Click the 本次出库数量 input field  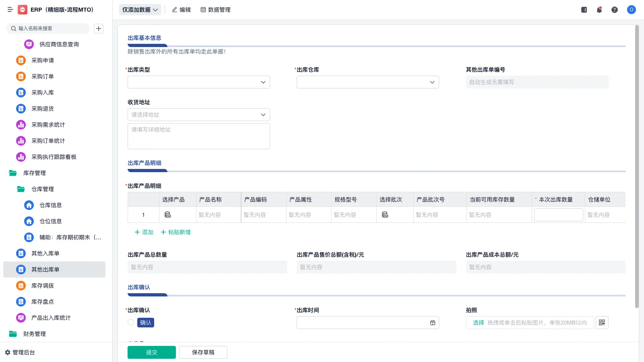click(558, 214)
